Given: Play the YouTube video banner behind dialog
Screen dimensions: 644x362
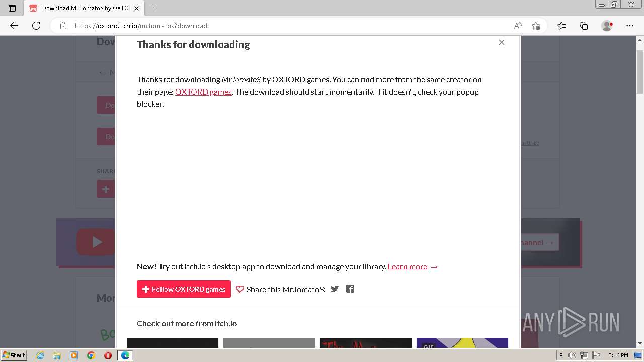Looking at the screenshot, I should (x=96, y=242).
